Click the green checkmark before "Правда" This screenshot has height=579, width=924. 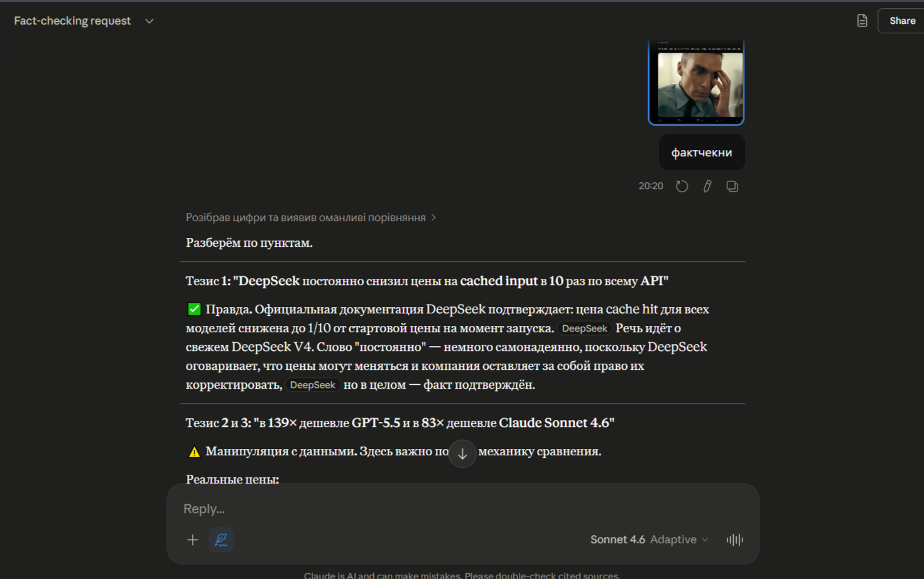(194, 309)
